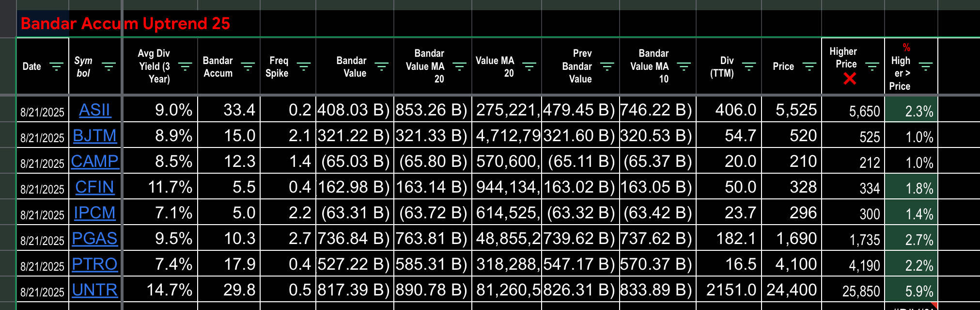Select BJTM Div TTM cell 54.7
The image size is (980, 310).
point(729,135)
